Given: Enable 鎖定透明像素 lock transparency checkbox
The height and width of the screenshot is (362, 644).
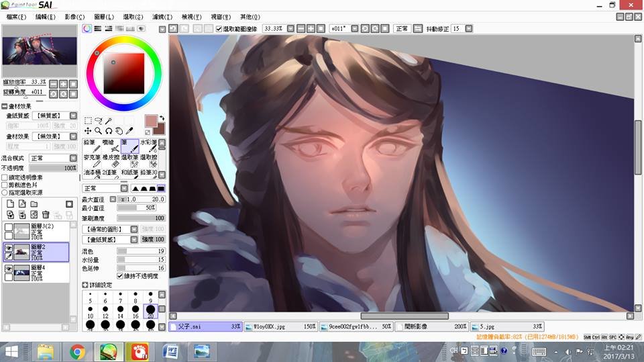Looking at the screenshot, I should pyautogui.click(x=5, y=177).
